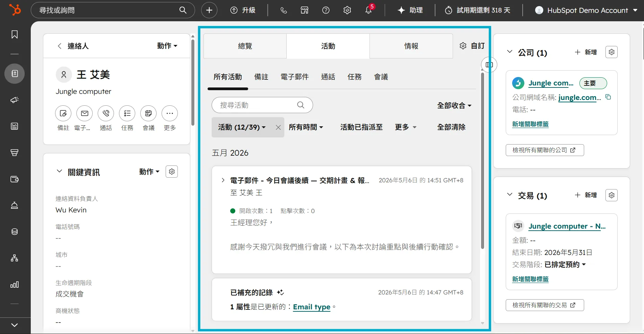Click the email icon under contact name
This screenshot has height=334, width=644.
pyautogui.click(x=85, y=113)
